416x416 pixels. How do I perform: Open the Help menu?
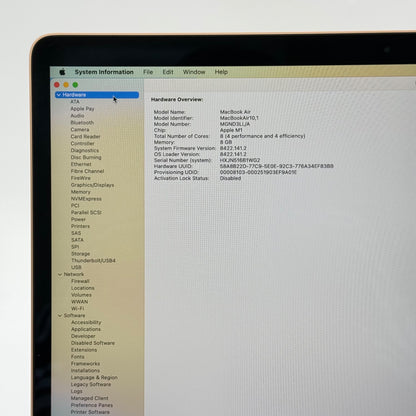click(x=221, y=72)
